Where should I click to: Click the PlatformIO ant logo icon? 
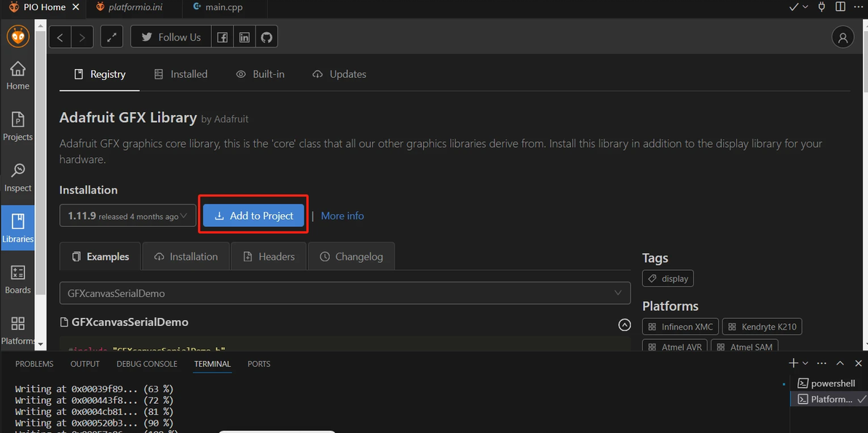coord(17,36)
